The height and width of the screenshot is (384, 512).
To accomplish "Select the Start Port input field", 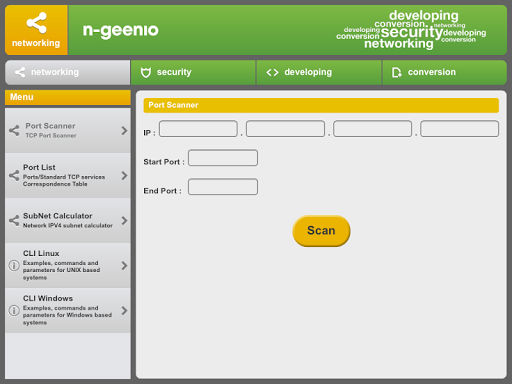I will [223, 158].
